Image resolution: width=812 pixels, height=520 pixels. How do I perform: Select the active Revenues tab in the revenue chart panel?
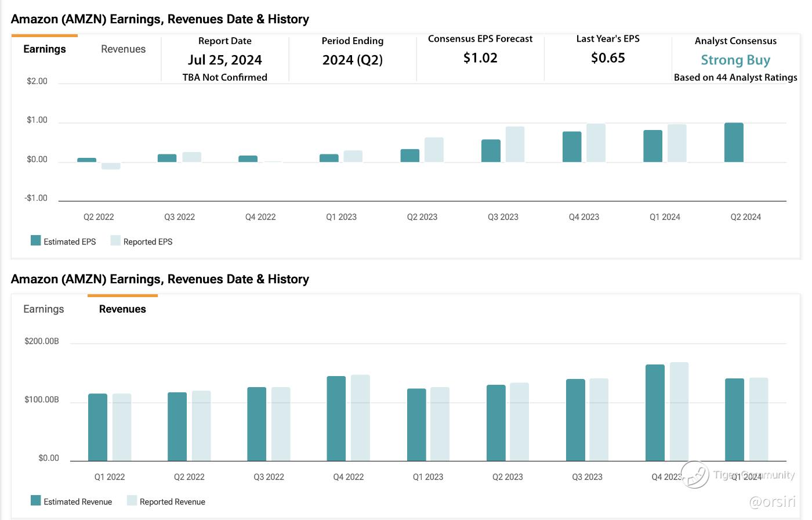coord(122,309)
